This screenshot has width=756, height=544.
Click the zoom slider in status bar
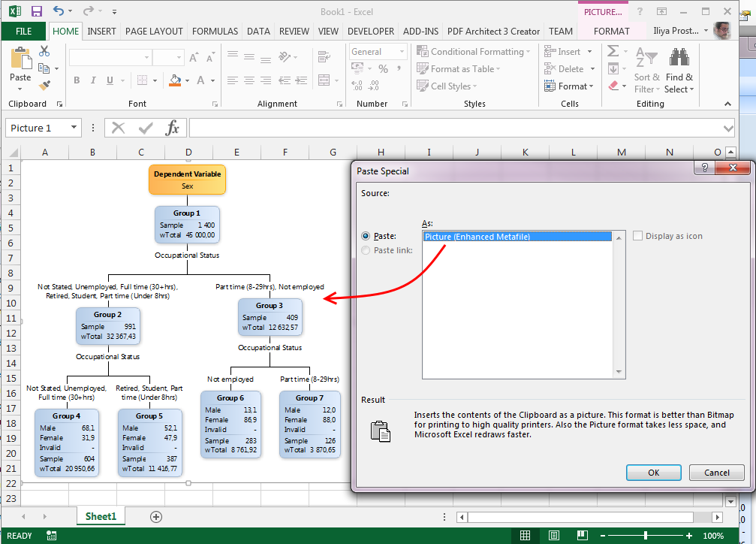(x=646, y=536)
